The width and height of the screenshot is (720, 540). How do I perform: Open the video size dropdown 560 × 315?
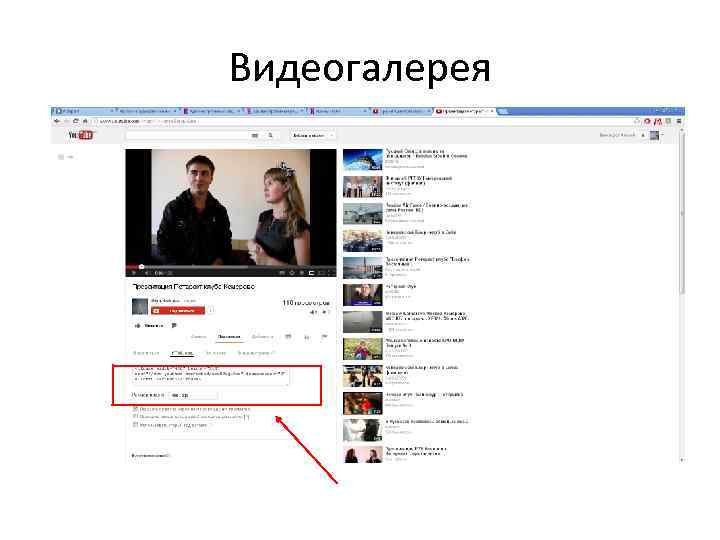[x=193, y=395]
